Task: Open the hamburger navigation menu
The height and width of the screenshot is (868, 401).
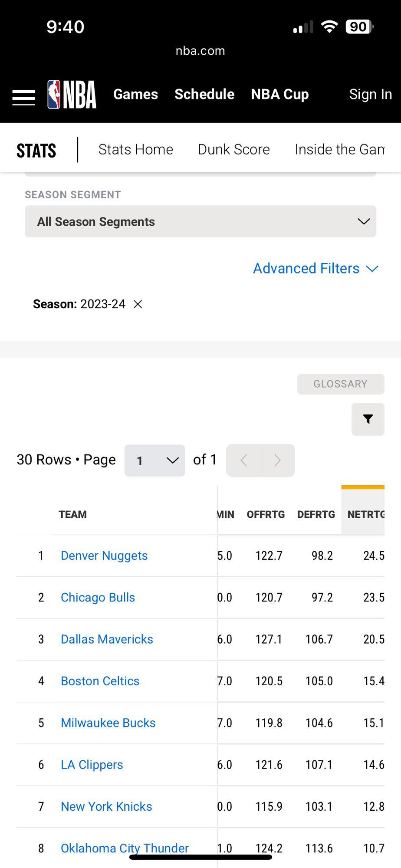Action: (23, 97)
